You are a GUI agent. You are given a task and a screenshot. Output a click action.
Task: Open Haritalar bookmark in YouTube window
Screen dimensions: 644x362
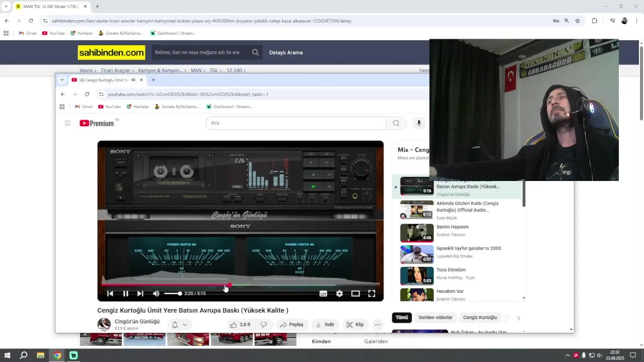138,107
